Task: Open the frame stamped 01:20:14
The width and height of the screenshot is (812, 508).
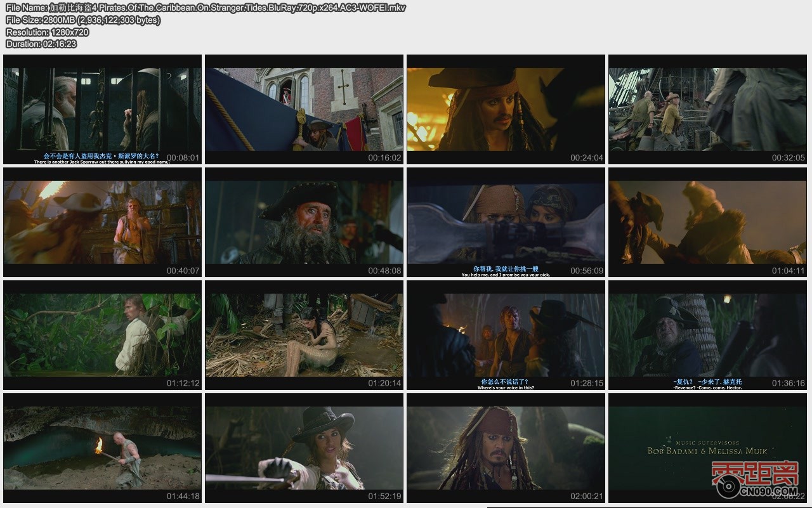Action: click(304, 335)
